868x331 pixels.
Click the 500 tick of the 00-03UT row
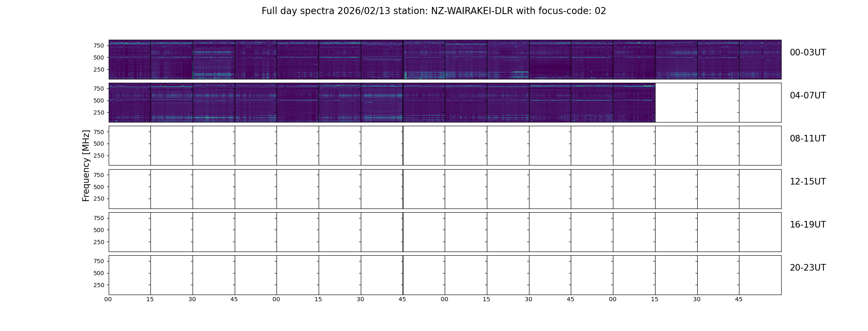(x=99, y=58)
